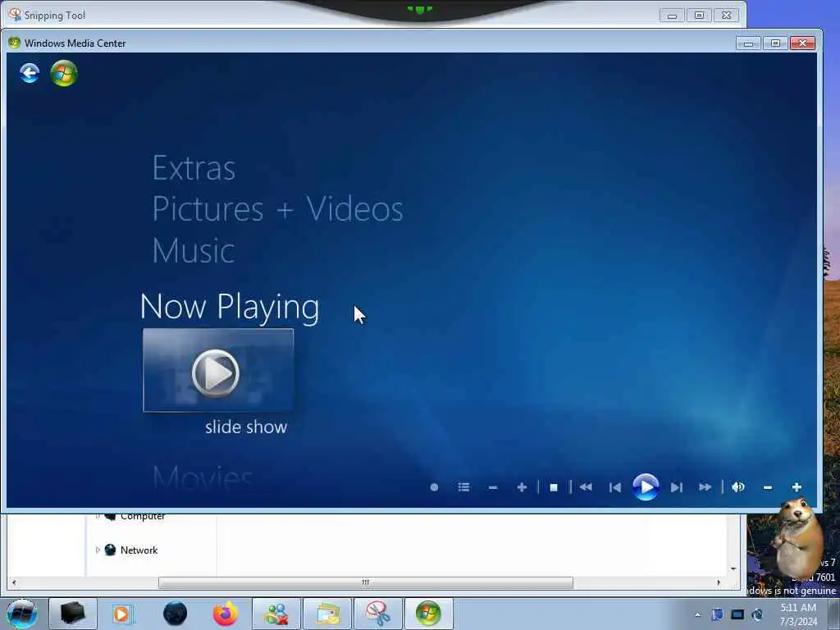Open the Action Center flag tray icon
Screen dimensions: 840x630
pyautogui.click(x=717, y=614)
